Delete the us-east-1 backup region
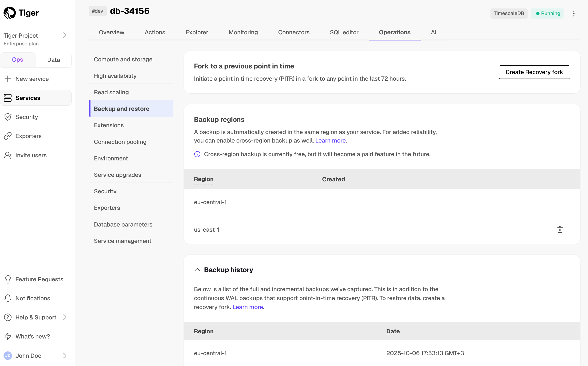 [x=560, y=229]
